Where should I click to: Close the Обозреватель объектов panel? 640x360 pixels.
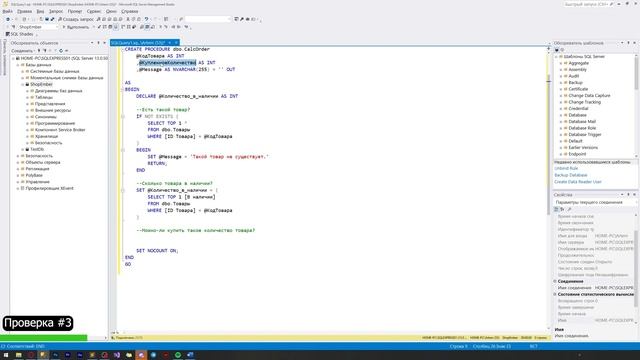pos(104,43)
